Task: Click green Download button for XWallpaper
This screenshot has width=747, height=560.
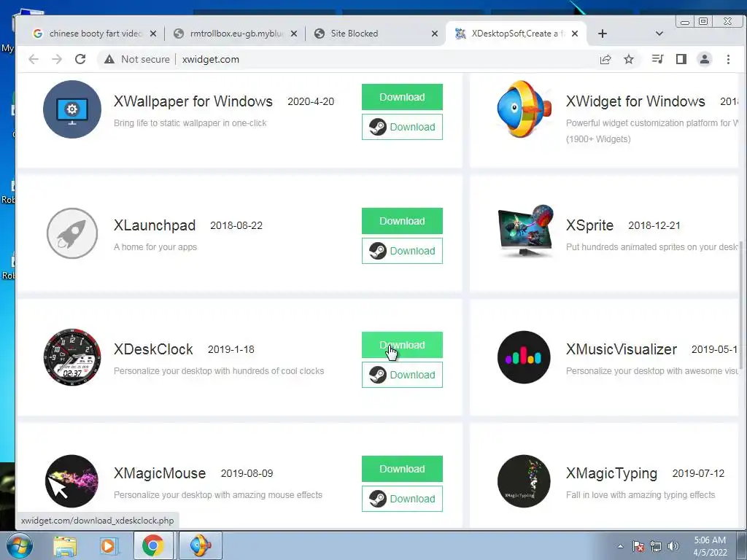Action: pyautogui.click(x=402, y=97)
